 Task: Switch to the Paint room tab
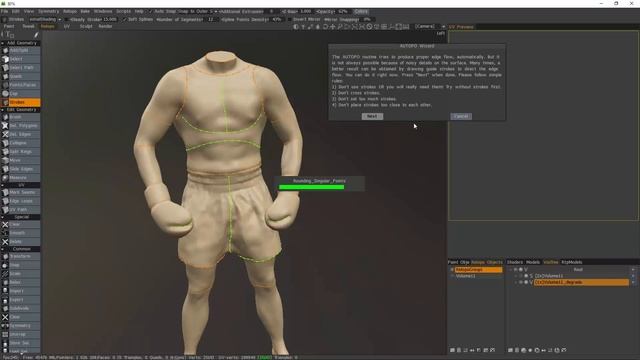tap(9, 27)
